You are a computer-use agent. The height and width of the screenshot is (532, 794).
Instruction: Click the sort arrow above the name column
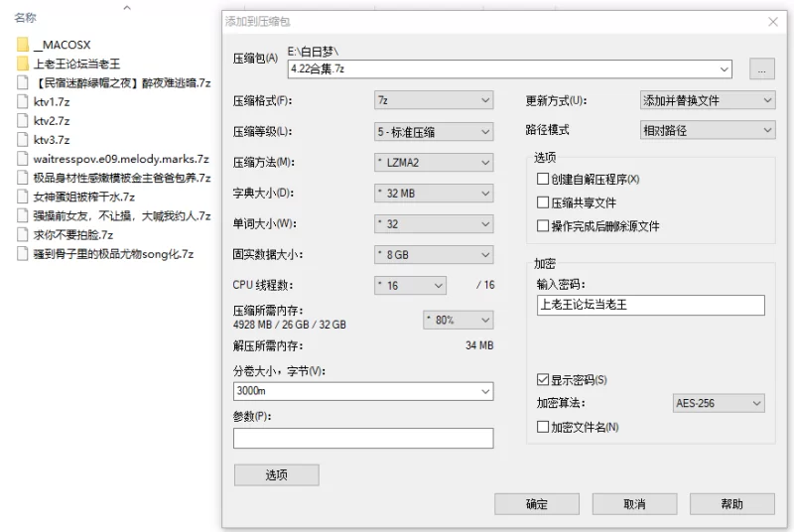[127, 8]
